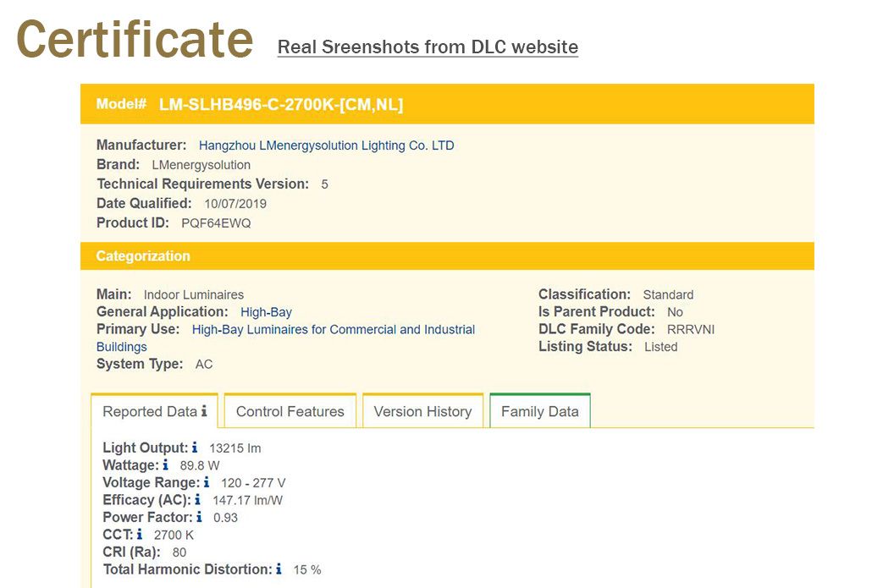This screenshot has width=894, height=588.
Task: Click info icon beside Wattage
Action: (x=165, y=465)
